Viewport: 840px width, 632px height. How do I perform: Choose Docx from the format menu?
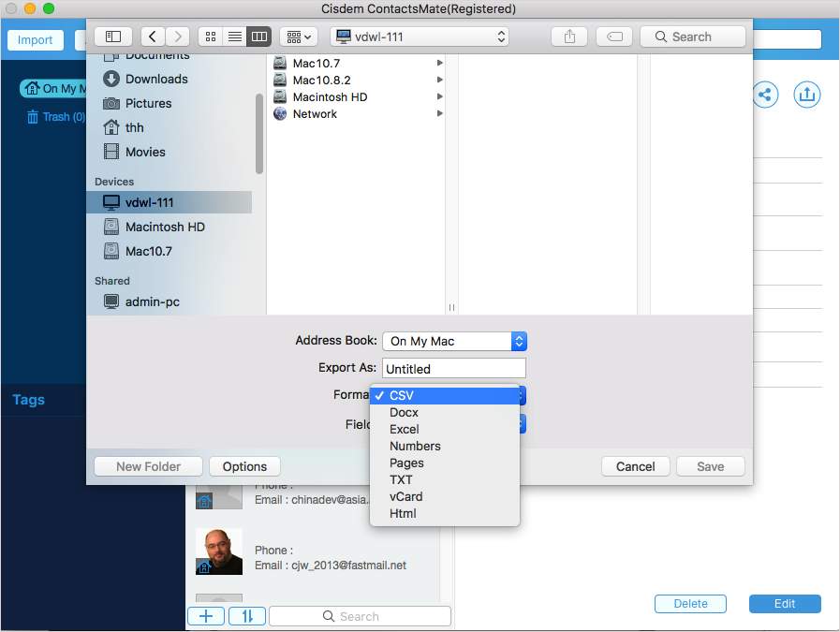[x=445, y=412]
